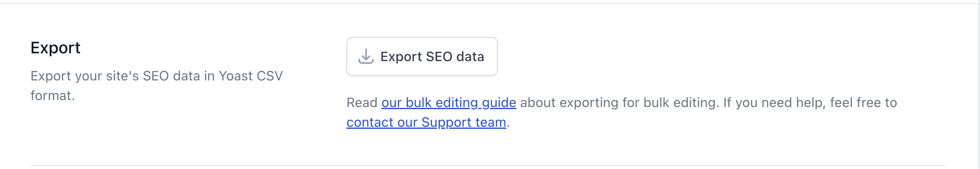Click the download arrow icon
Viewport: 980px width, 169px height.
coord(366,57)
